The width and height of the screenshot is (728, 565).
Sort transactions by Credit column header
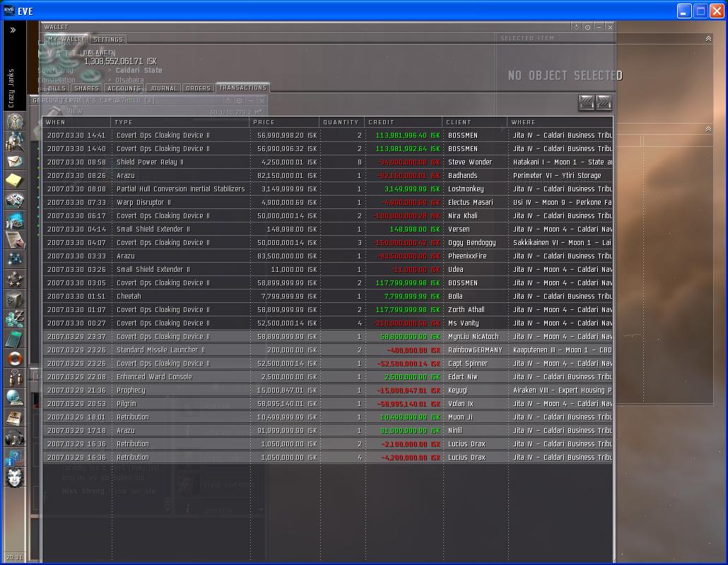coord(403,122)
